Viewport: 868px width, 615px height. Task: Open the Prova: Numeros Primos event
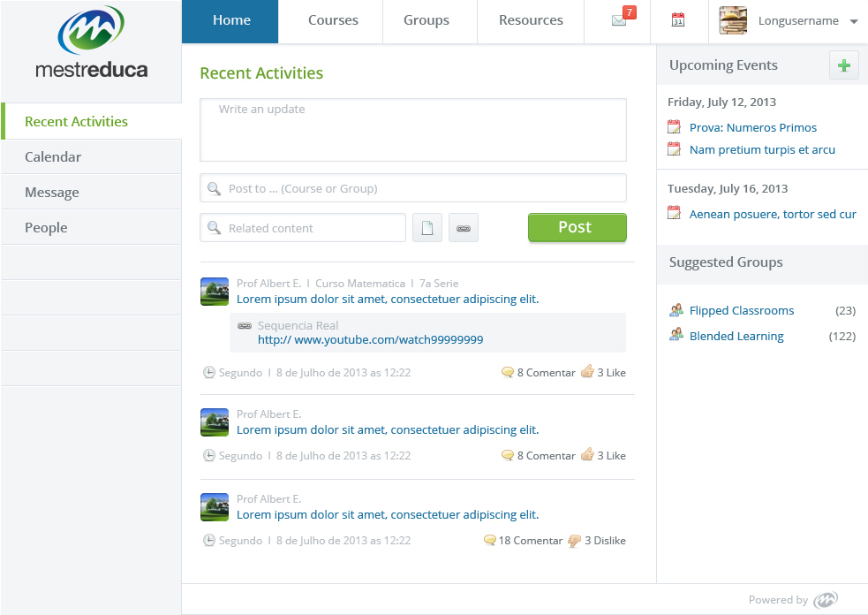[753, 127]
